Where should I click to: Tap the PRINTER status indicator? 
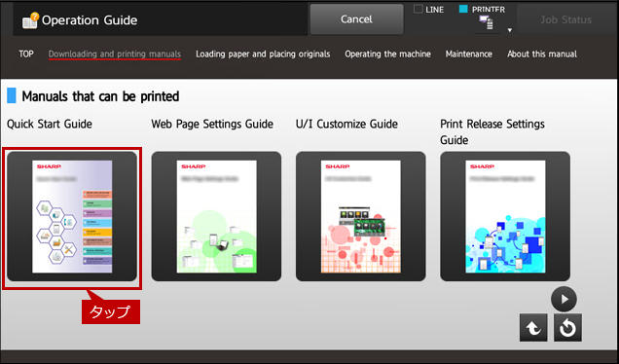point(483,9)
